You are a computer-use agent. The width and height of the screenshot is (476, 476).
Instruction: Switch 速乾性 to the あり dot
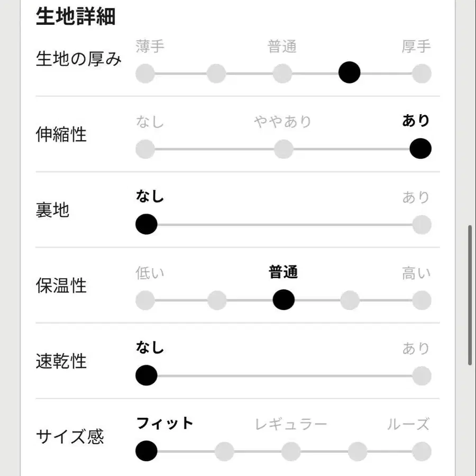click(422, 376)
